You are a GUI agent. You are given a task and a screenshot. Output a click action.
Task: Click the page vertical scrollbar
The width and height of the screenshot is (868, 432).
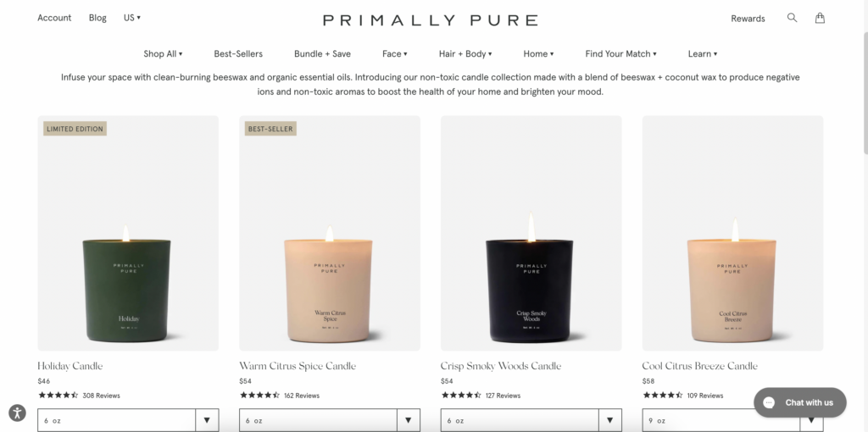click(x=865, y=93)
